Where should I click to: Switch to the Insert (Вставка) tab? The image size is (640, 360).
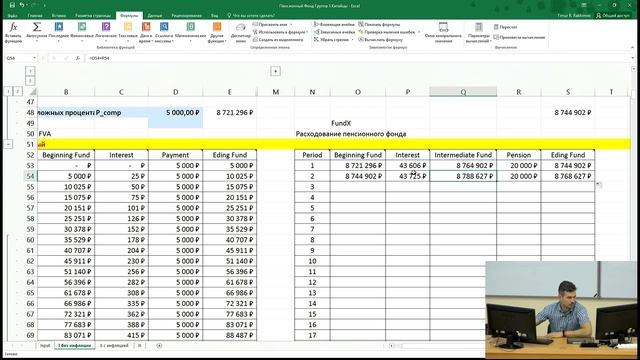click(59, 16)
